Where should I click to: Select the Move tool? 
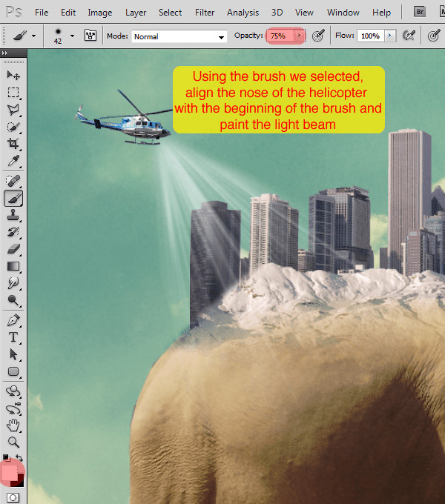click(13, 75)
